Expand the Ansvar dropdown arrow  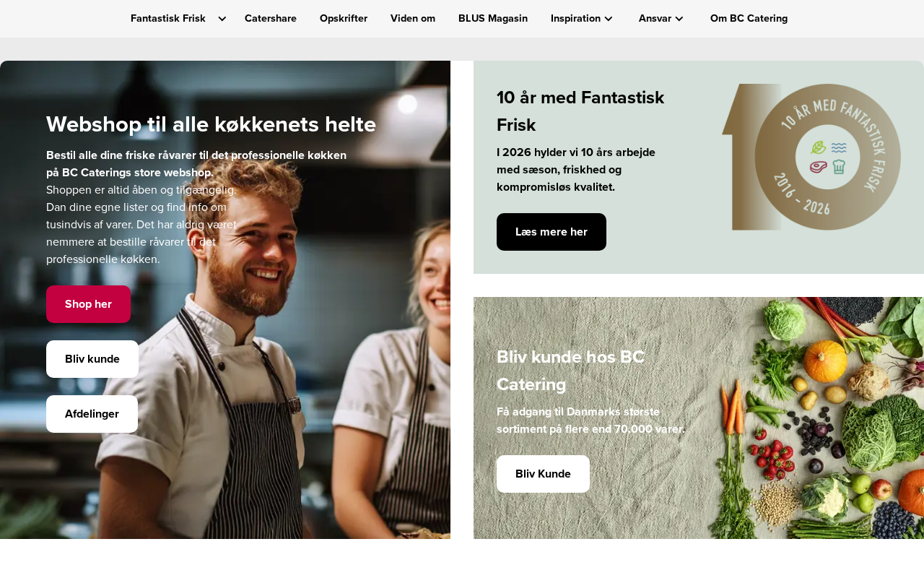coord(679,19)
